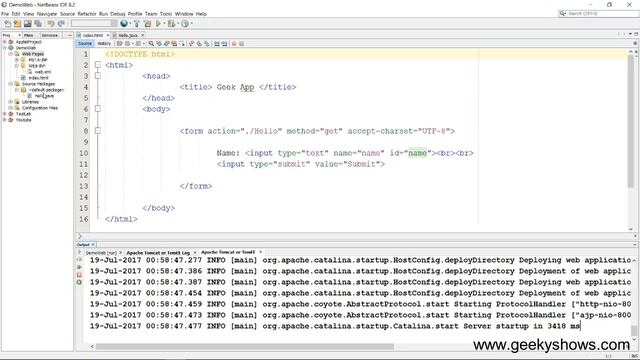Click the New Project toolbar icon
This screenshot has width=640, height=360.
point(17,24)
